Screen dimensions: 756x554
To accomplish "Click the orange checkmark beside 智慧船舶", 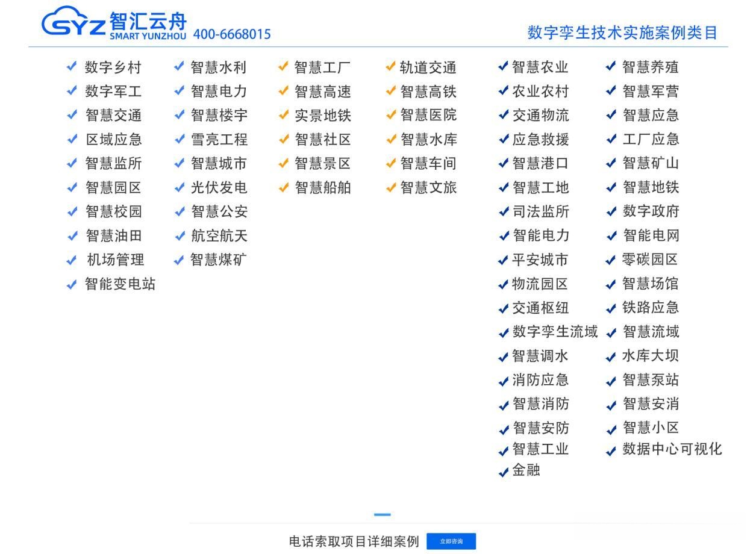I will pos(283,188).
